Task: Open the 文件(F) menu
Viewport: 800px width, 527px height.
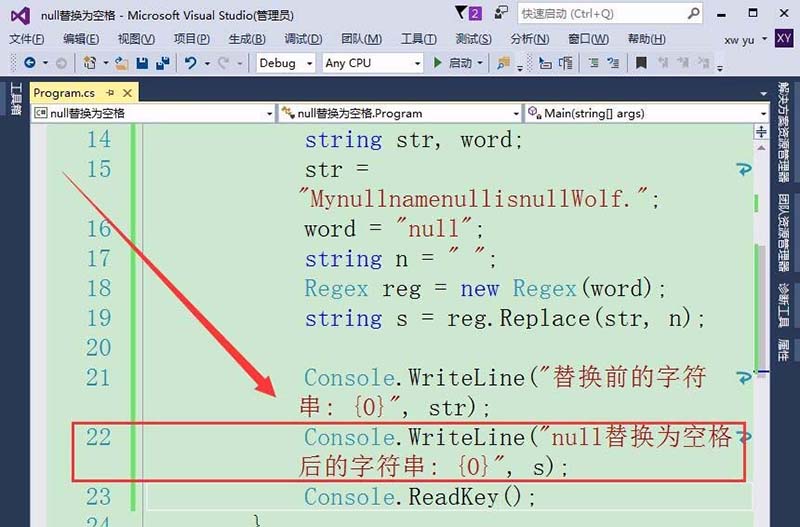Action: [27, 39]
